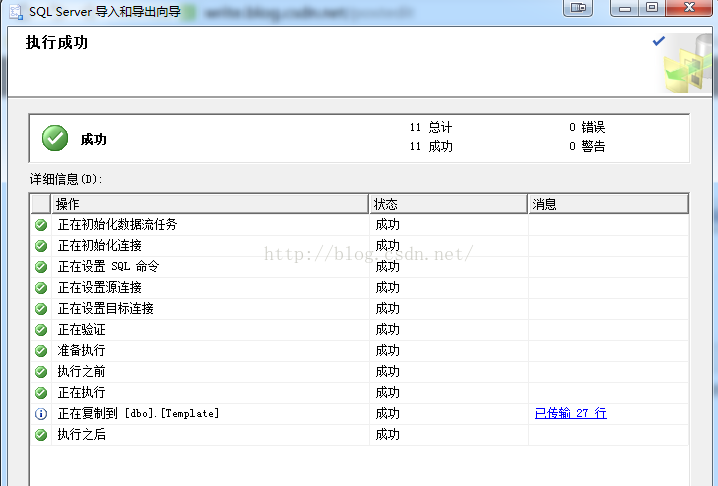Sort by the 状态 column header
This screenshot has width=718, height=486.
coord(448,204)
